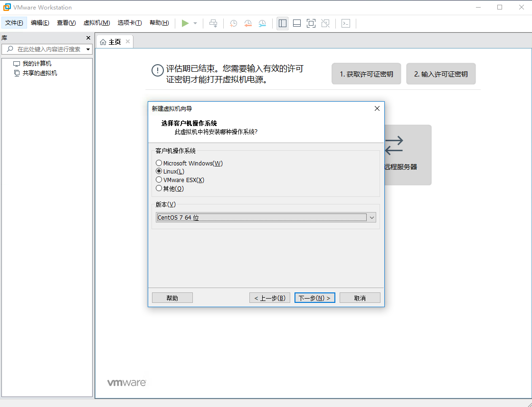Open the 选项卡(T) menu
Viewport: 532px width, 407px height.
click(x=130, y=23)
